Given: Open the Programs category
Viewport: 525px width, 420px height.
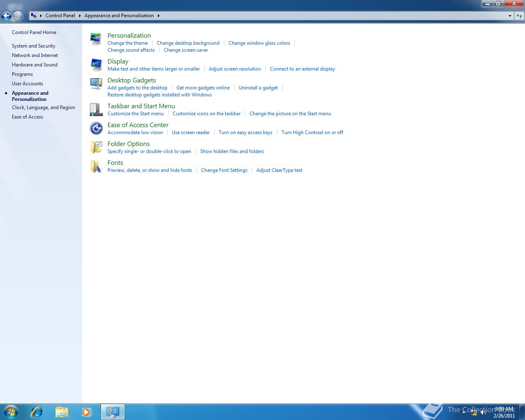Looking at the screenshot, I should coord(22,74).
